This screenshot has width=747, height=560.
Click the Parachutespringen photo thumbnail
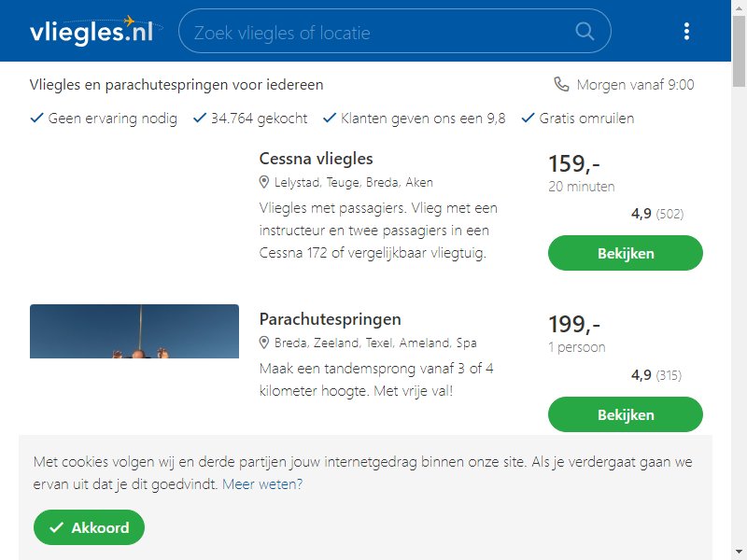[x=134, y=331]
